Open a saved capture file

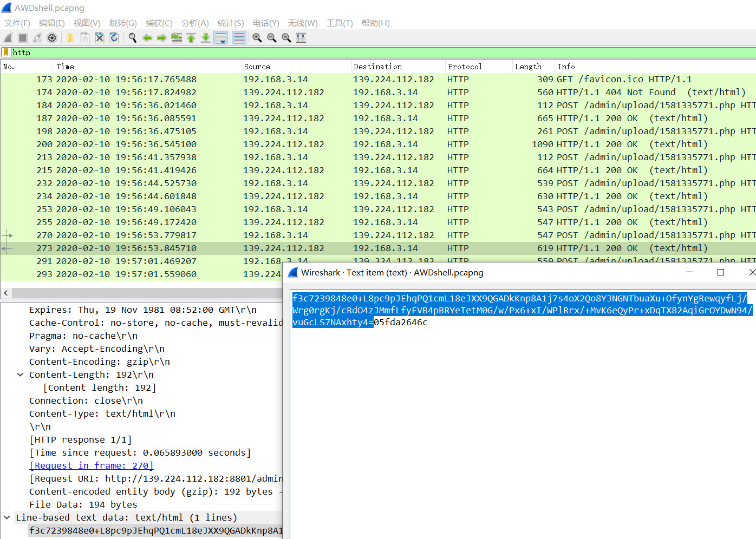tap(69, 37)
